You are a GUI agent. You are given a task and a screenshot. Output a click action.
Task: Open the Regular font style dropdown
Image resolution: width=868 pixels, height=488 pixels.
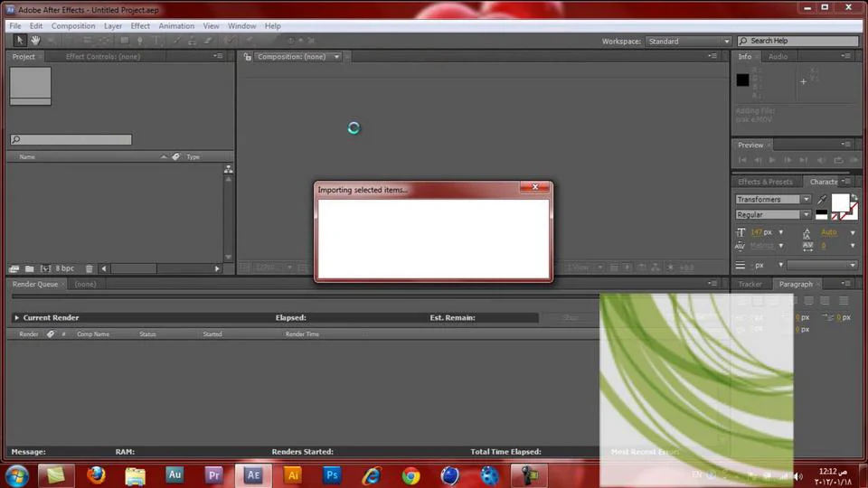806,215
